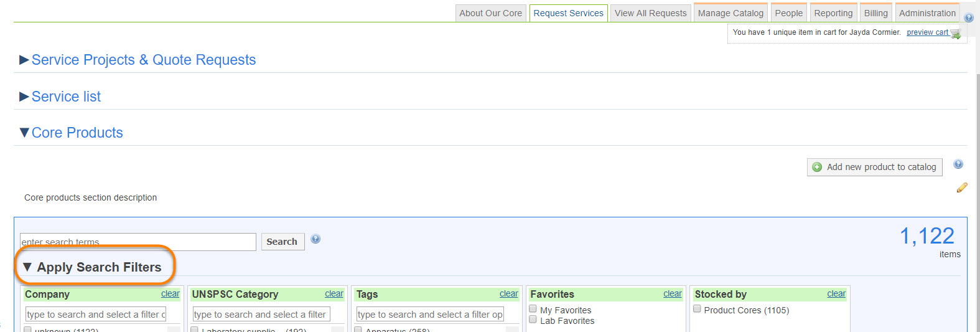980x332 pixels.
Task: Follow the preview cart link
Action: pyautogui.click(x=927, y=32)
